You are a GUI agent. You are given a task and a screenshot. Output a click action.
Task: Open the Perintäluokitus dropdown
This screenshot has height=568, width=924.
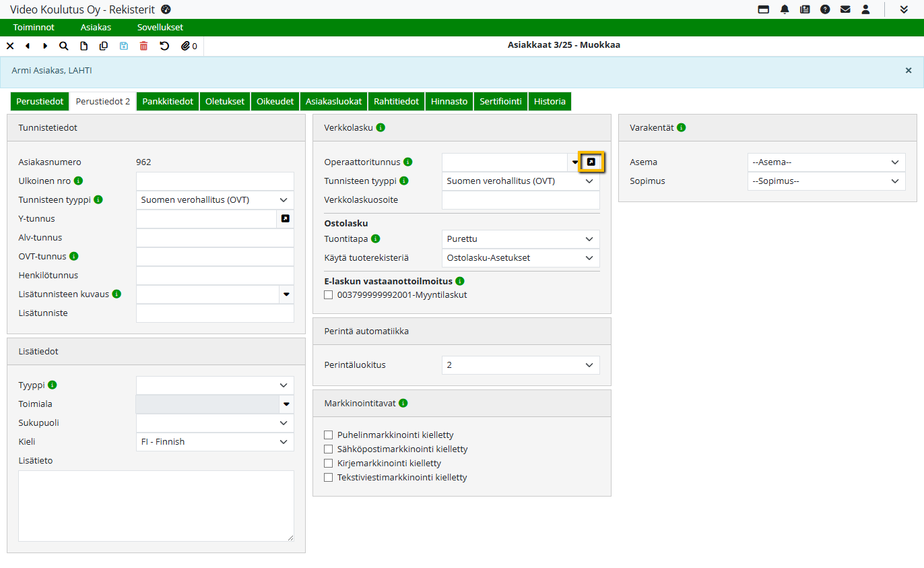tap(521, 365)
